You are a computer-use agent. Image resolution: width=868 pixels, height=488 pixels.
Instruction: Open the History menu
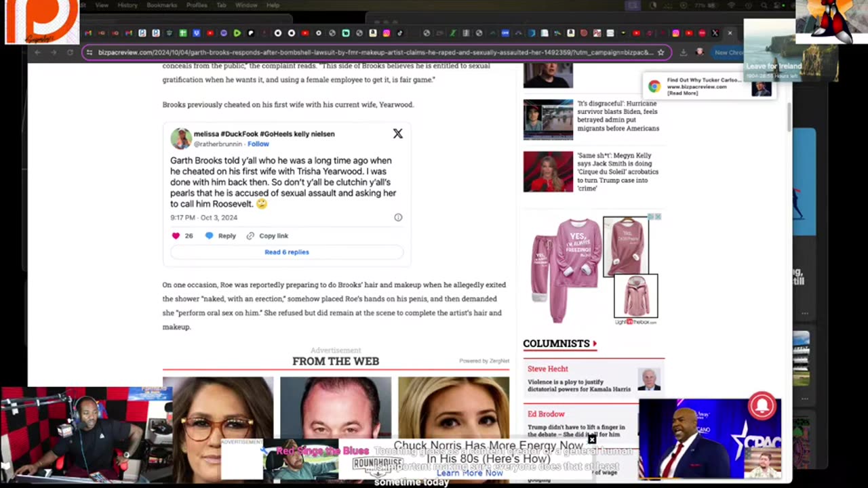pyautogui.click(x=127, y=5)
